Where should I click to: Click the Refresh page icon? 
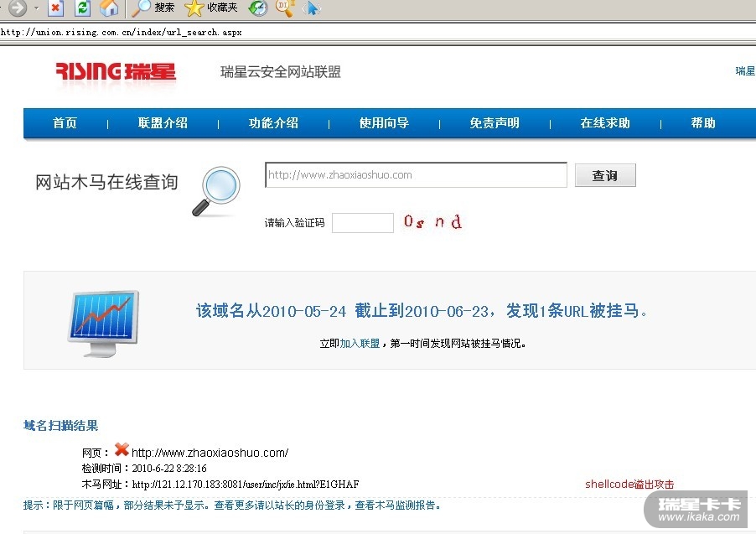[83, 8]
